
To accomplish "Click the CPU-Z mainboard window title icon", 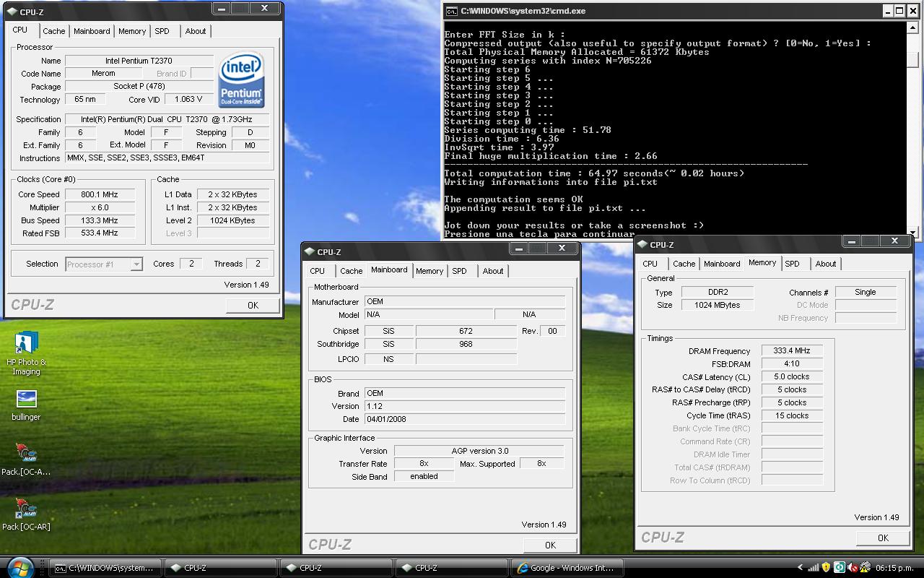I will point(310,251).
